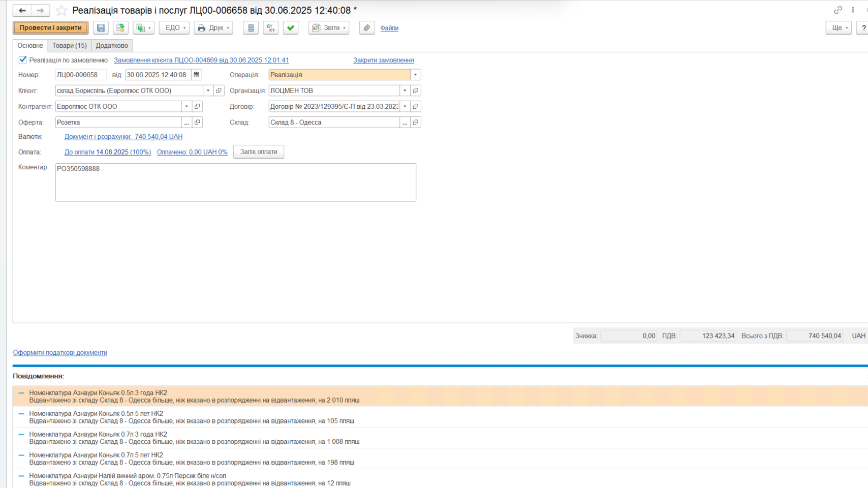The width and height of the screenshot is (868, 488).
Task: Click in the Коментар text area
Action: pos(236,182)
